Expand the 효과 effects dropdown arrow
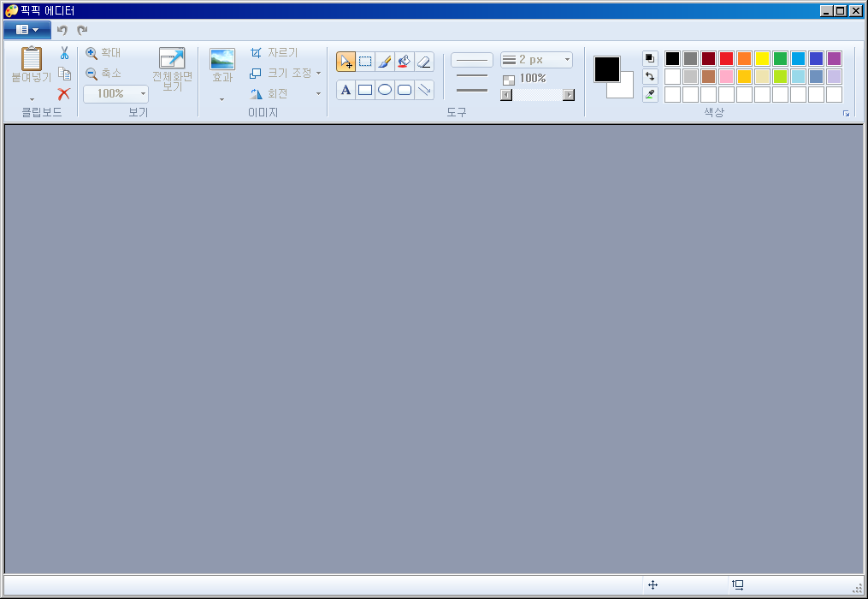Image resolution: width=868 pixels, height=599 pixels. tap(222, 100)
